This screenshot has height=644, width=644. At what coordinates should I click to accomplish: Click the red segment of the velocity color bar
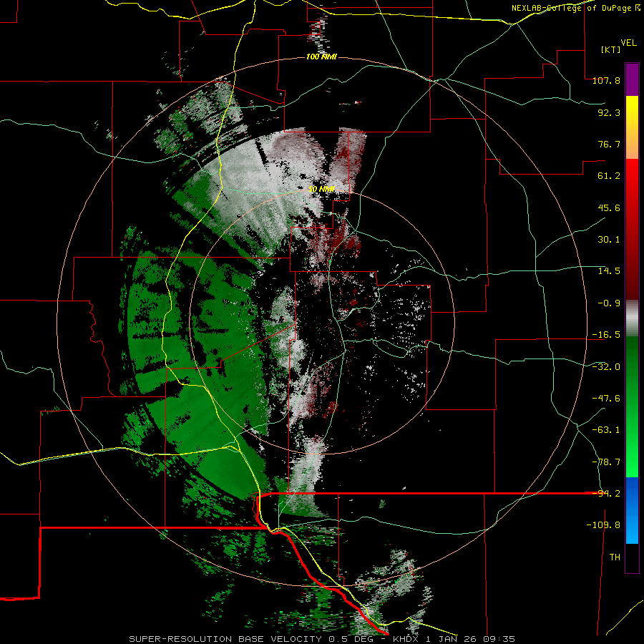[x=632, y=229]
